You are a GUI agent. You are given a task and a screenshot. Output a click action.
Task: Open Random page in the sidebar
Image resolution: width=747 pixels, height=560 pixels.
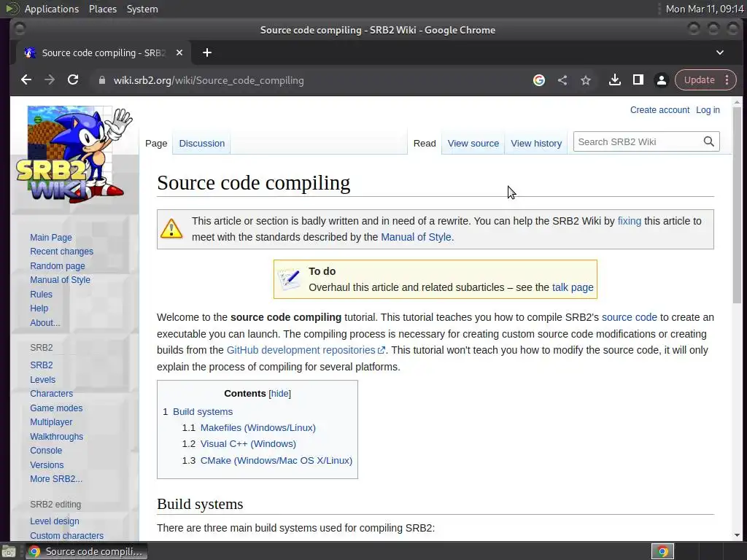click(x=57, y=265)
